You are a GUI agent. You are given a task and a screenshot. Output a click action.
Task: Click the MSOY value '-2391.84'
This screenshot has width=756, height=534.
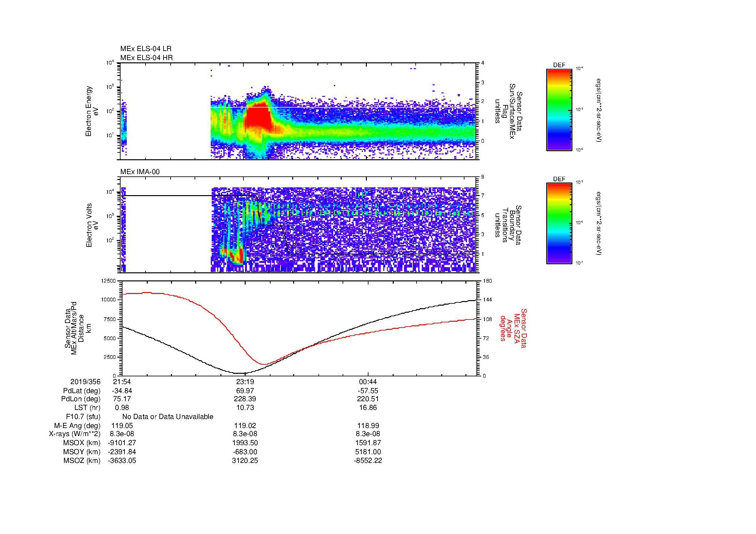[x=122, y=452]
